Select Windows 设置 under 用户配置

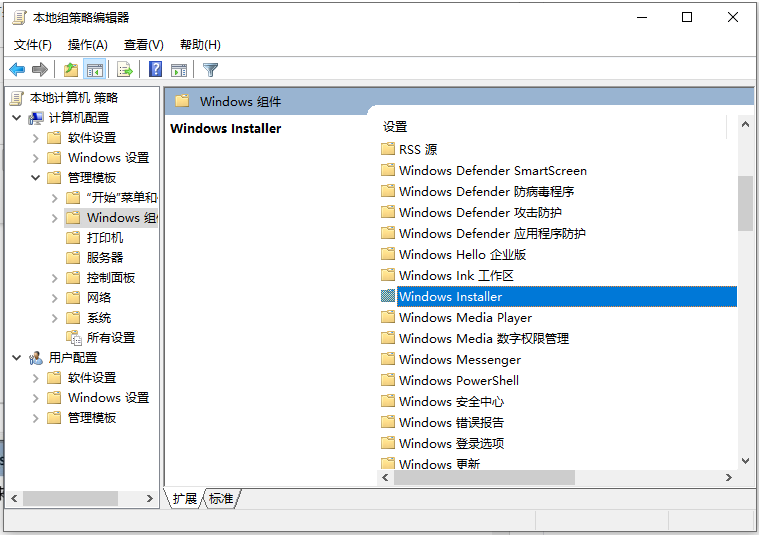point(108,398)
